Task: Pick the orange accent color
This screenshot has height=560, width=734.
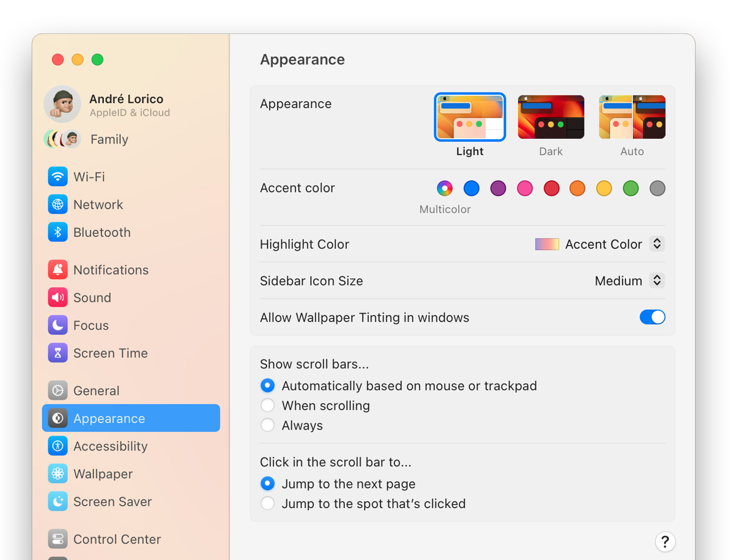Action: (577, 188)
